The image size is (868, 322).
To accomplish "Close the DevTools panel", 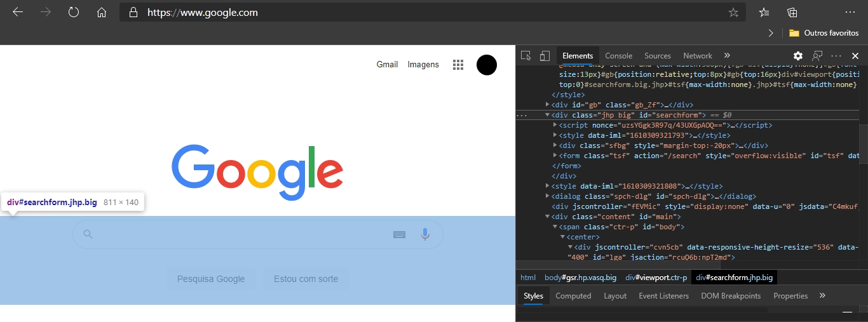I will point(855,56).
